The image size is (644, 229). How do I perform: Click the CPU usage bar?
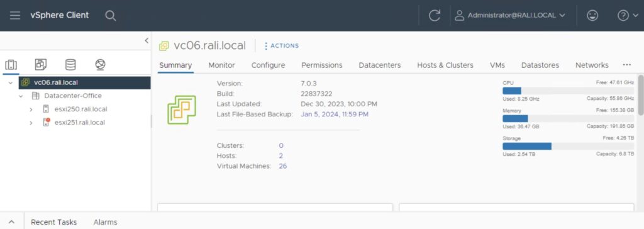pos(568,91)
